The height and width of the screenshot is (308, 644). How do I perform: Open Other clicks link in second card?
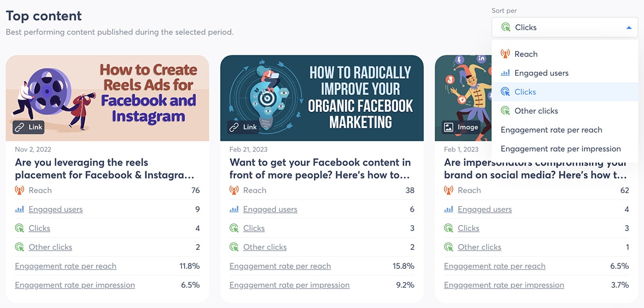coord(265,247)
